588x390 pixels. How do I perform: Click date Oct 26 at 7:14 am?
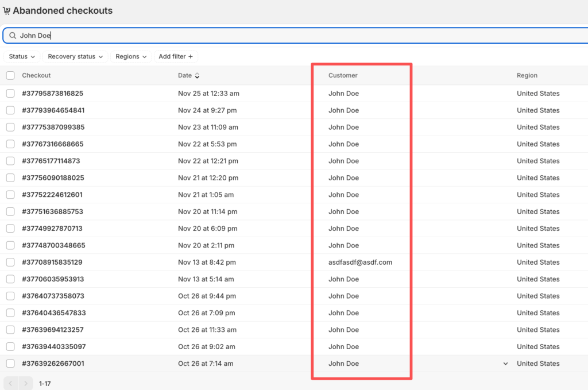(206, 364)
